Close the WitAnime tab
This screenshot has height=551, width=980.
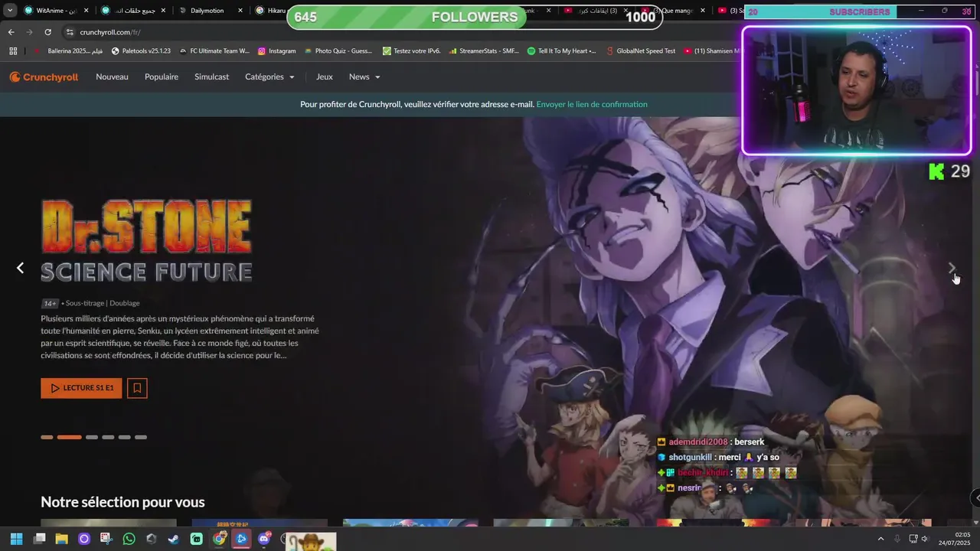[x=86, y=11]
